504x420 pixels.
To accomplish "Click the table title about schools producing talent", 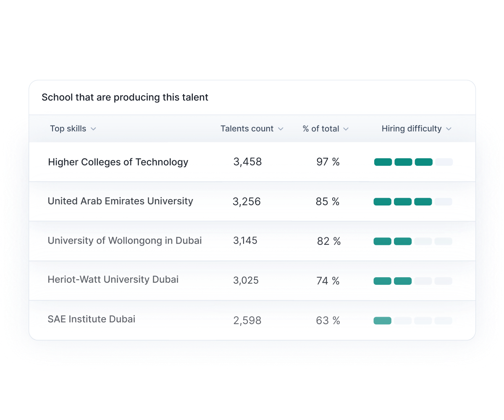I will (x=125, y=97).
